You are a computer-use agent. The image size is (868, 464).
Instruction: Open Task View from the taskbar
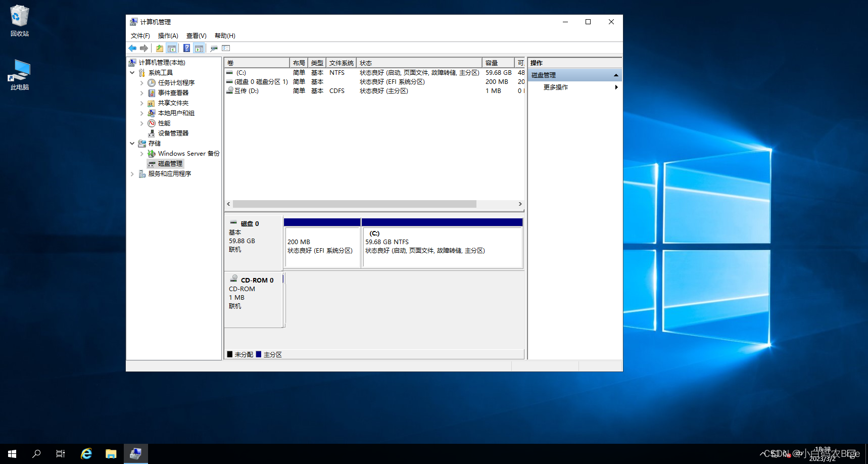pos(61,454)
